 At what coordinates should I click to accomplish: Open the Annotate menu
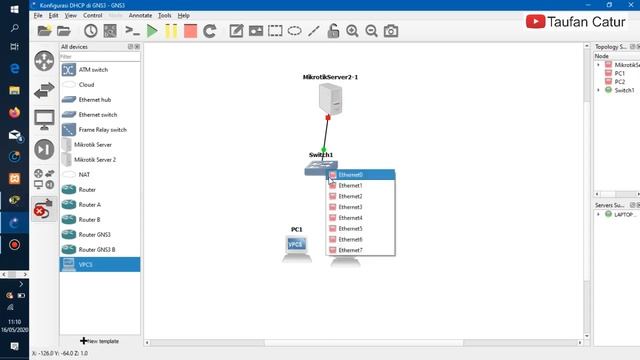[x=140, y=15]
